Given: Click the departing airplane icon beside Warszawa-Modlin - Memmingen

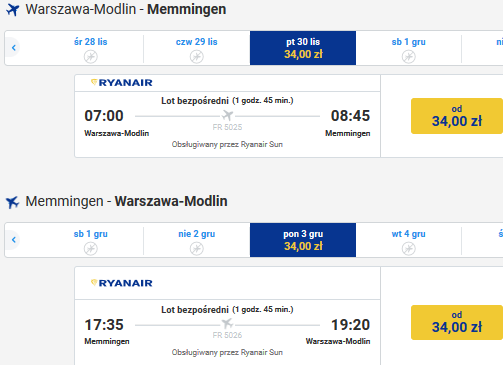Looking at the screenshot, I should (13, 10).
